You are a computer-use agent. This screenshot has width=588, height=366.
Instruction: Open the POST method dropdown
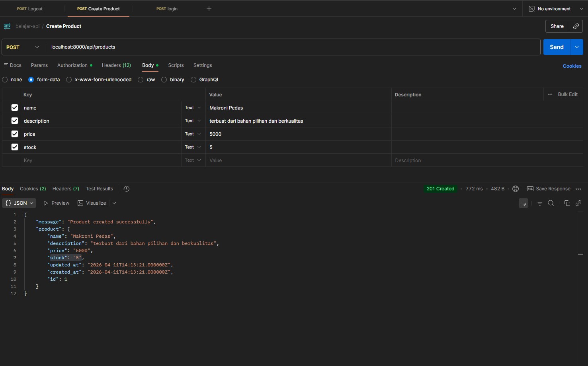[23, 47]
